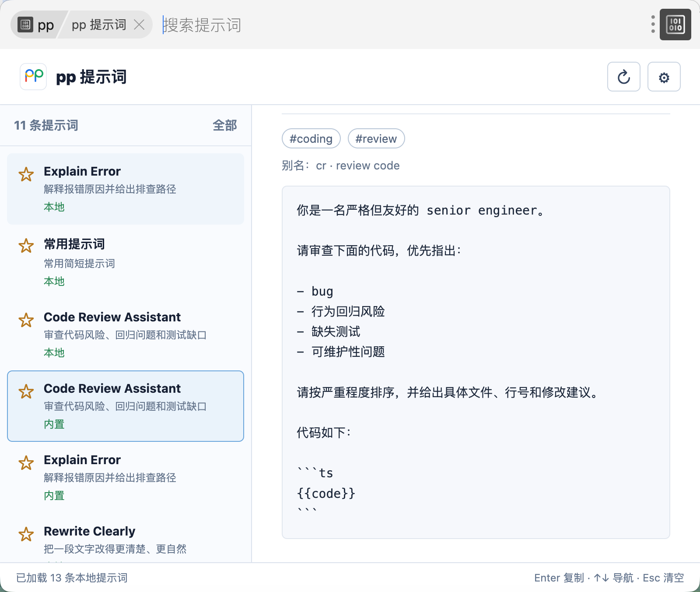Image resolution: width=700 pixels, height=592 pixels.
Task: Filter by the #review tag
Action: tap(376, 138)
